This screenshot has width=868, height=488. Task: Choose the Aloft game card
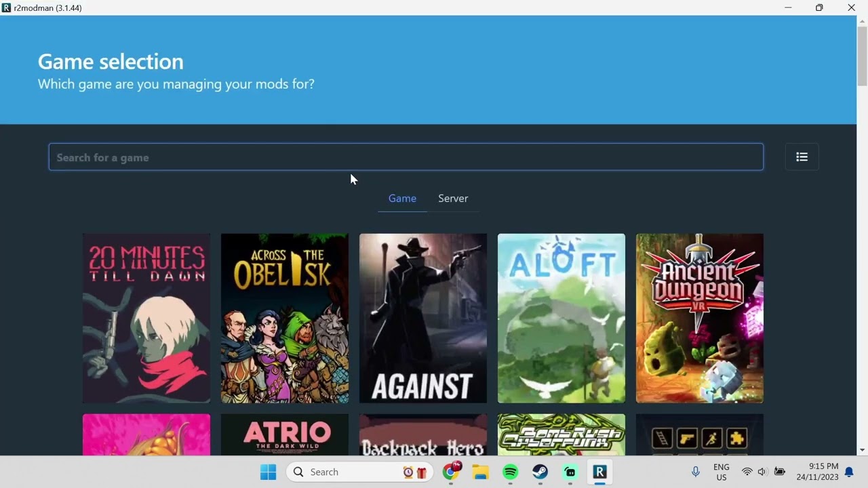561,319
